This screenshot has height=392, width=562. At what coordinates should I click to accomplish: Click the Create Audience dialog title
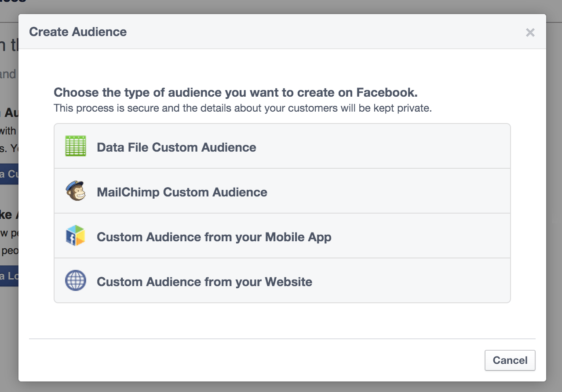[77, 32]
